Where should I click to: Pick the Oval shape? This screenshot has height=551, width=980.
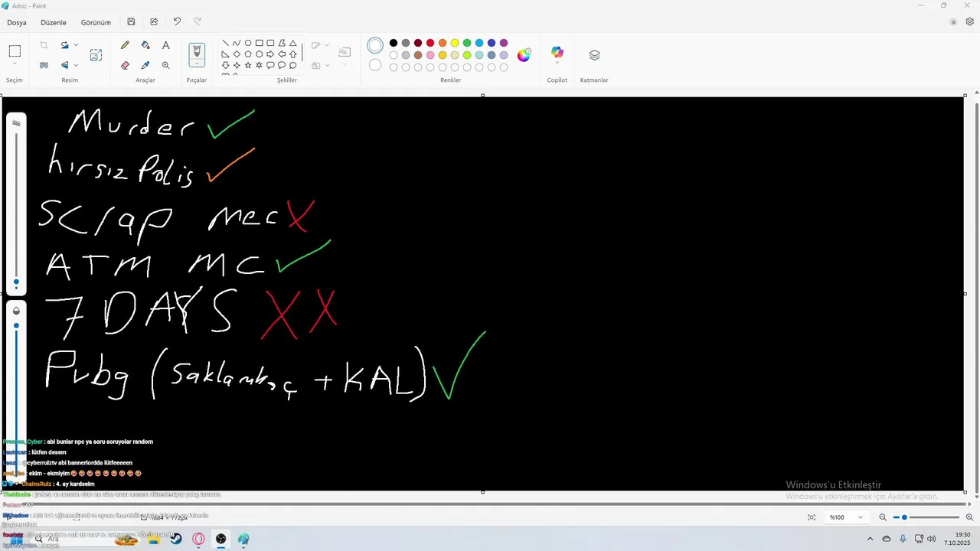click(248, 43)
